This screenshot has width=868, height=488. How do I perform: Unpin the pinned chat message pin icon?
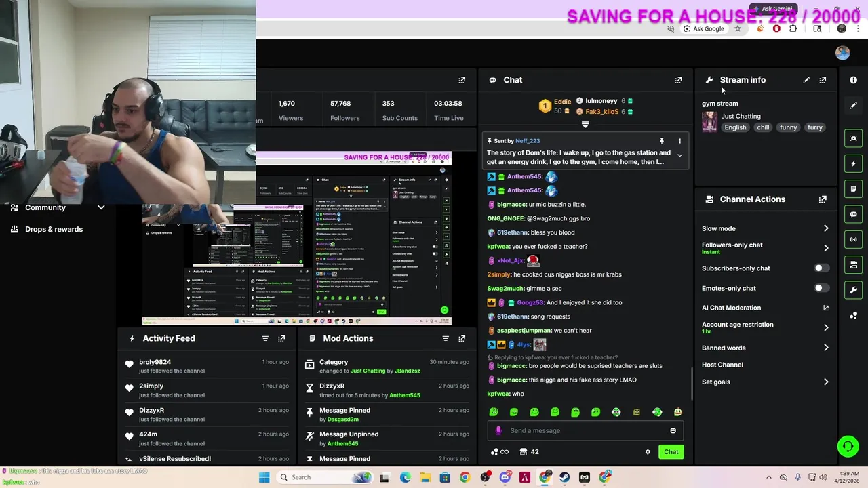(x=662, y=141)
